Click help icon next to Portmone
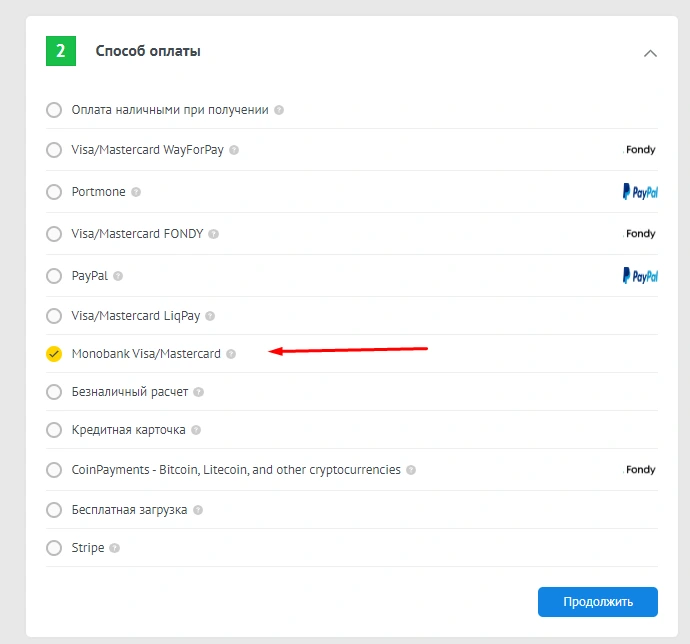This screenshot has height=644, width=690. [136, 192]
